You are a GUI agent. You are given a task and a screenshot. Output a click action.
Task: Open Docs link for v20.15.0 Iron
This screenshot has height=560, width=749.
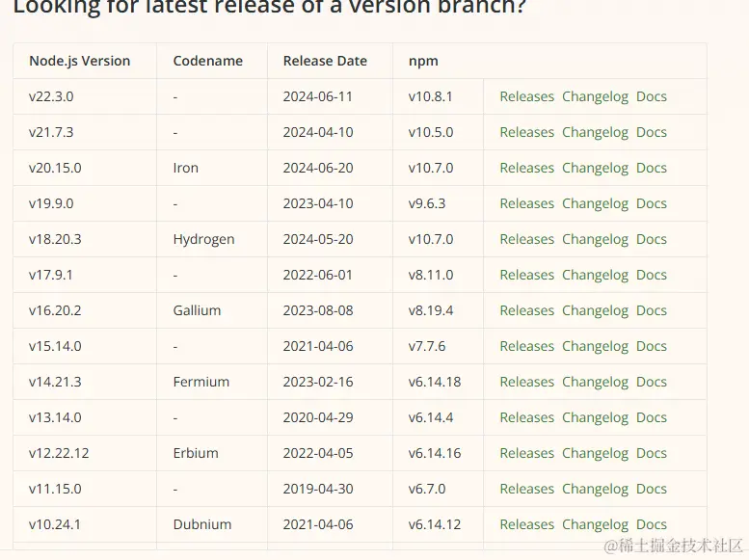pos(652,168)
